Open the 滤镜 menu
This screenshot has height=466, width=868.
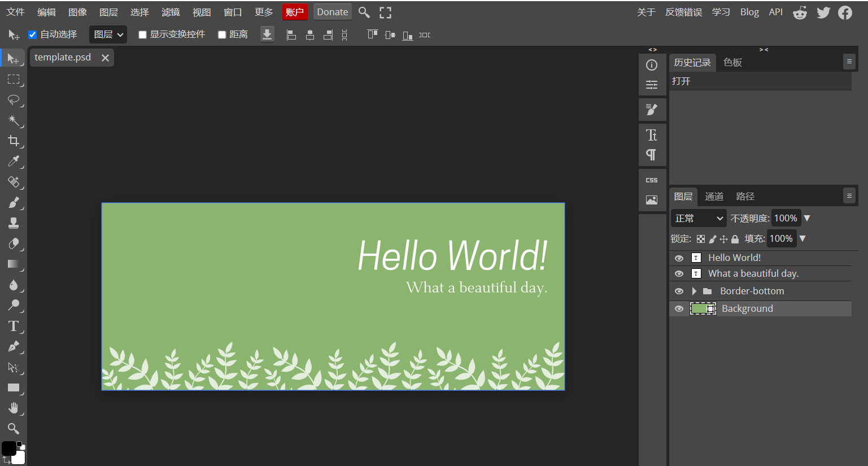[170, 12]
